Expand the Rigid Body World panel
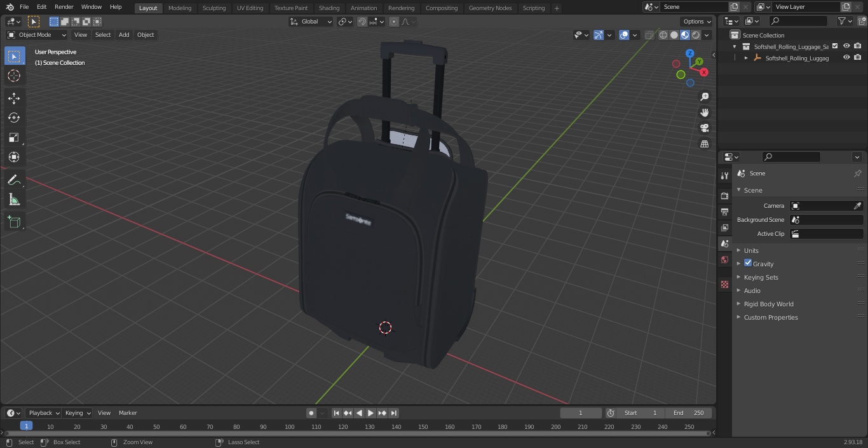This screenshot has height=448, width=868. point(768,304)
